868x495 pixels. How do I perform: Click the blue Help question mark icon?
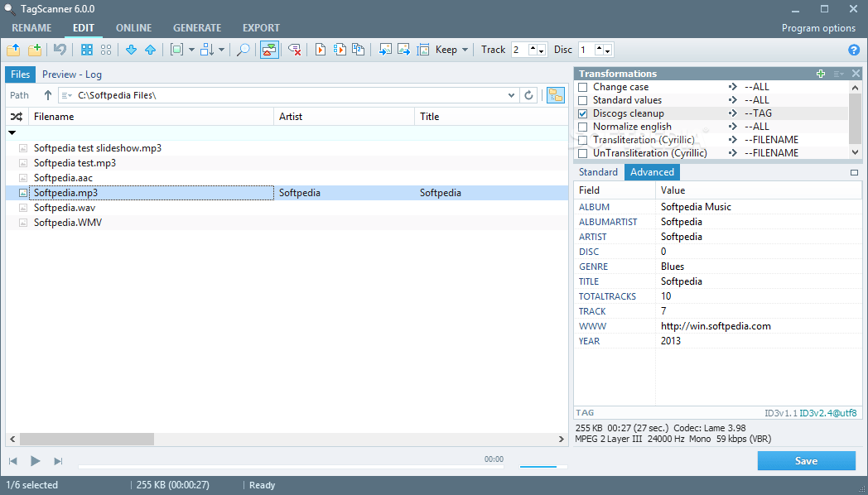point(855,50)
